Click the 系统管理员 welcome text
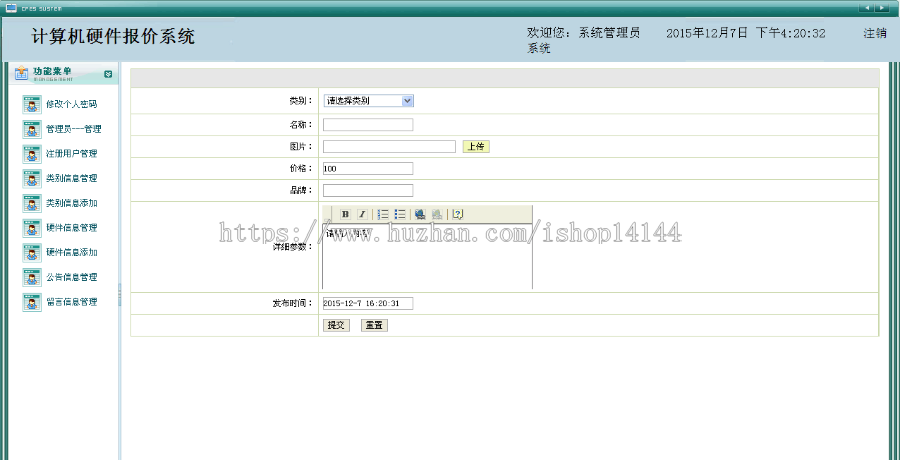Screen dimensions: 900x460 coord(609,33)
